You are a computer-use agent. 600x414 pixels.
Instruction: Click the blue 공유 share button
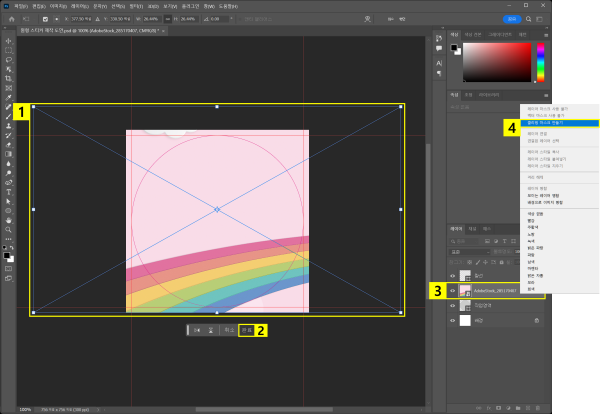(512, 18)
